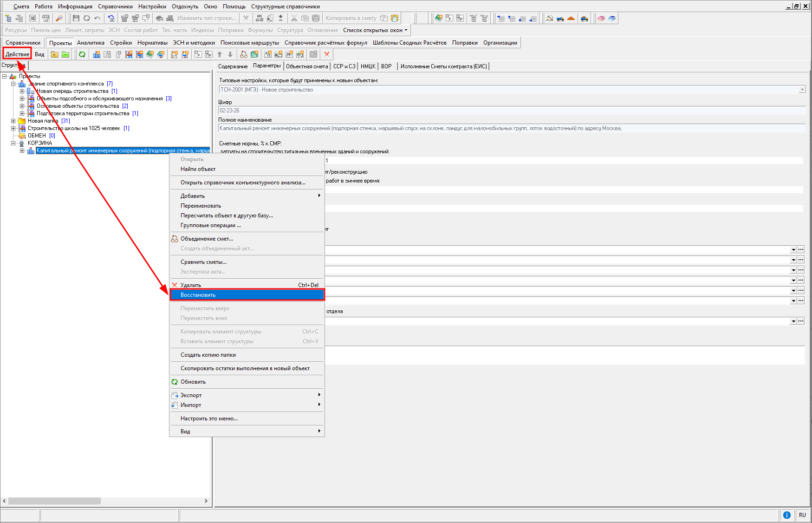Click the floppy disk save icon

click(76, 18)
